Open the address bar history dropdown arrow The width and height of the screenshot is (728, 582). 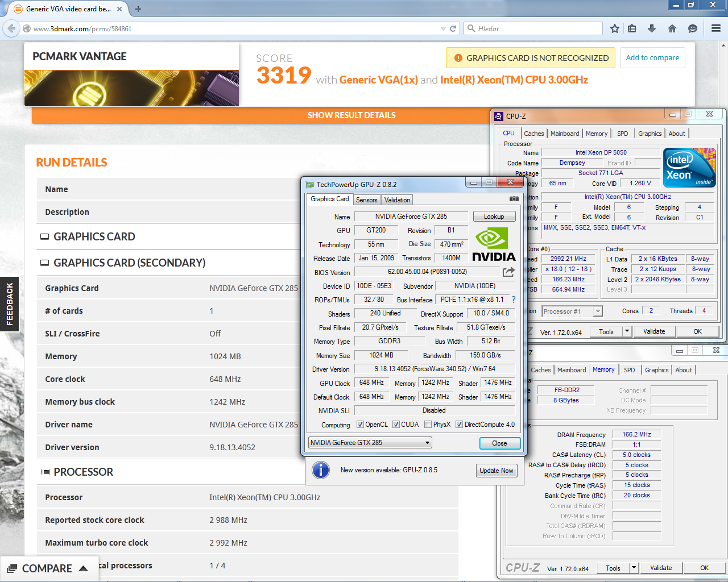coord(443,28)
